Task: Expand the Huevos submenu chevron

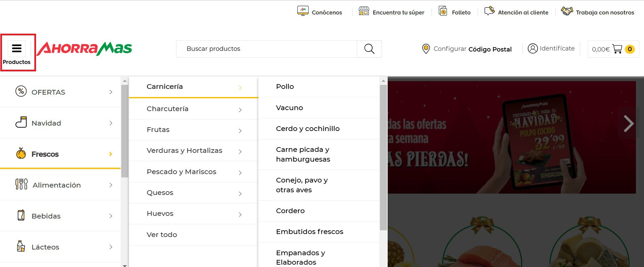Action: (240, 214)
